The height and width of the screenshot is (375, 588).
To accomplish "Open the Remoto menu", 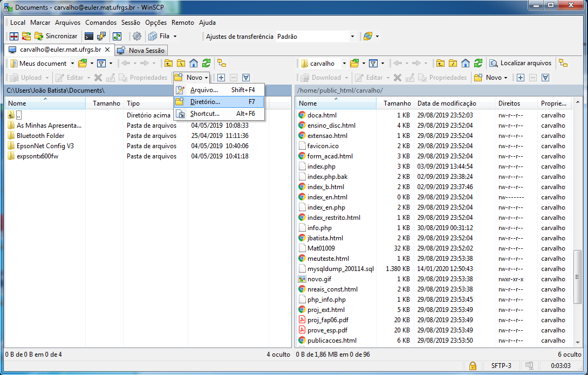I will (x=183, y=23).
